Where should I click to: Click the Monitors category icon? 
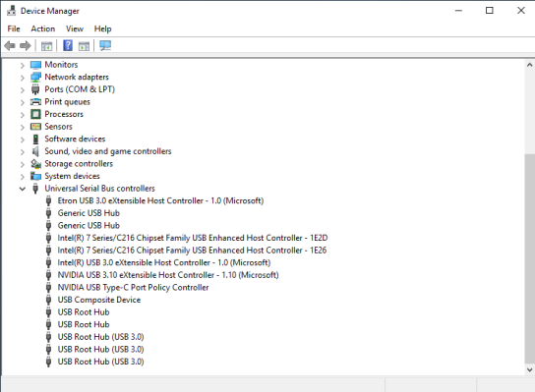pos(35,65)
